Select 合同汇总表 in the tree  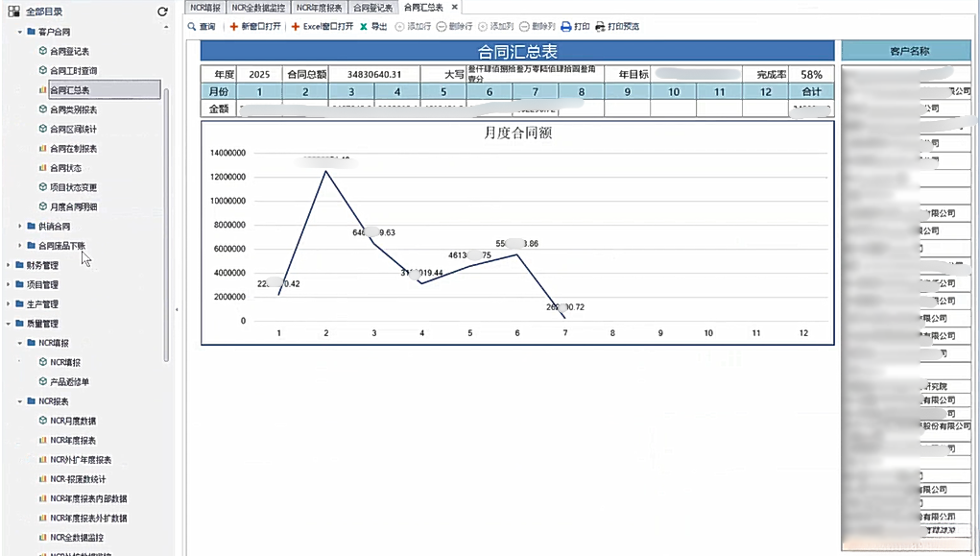point(69,90)
